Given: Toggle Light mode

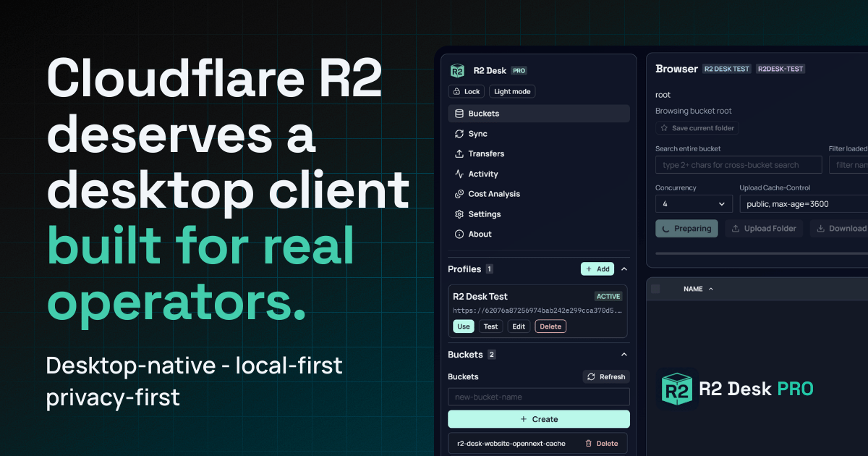Looking at the screenshot, I should (512, 91).
